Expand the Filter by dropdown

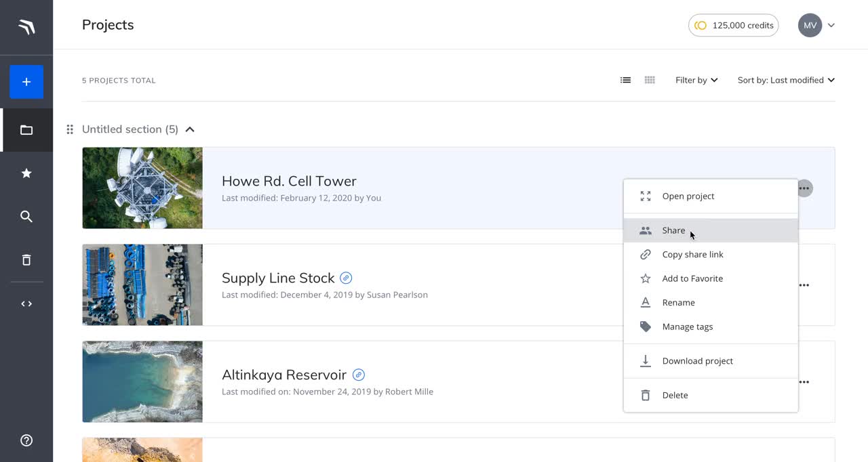click(x=696, y=80)
